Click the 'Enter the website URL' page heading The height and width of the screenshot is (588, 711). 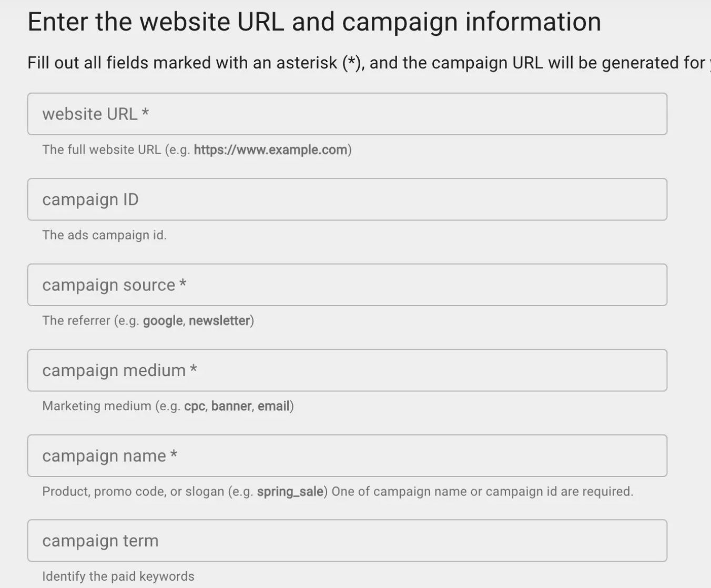tap(314, 22)
